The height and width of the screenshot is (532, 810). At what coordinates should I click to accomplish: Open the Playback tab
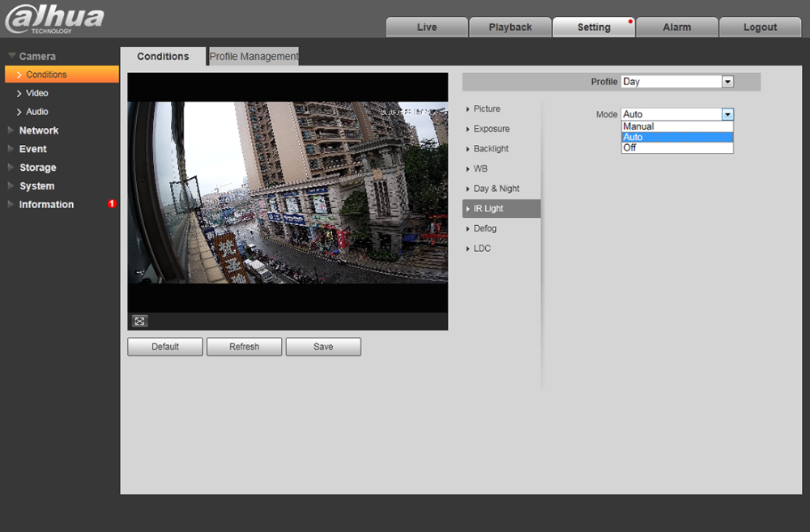(510, 28)
